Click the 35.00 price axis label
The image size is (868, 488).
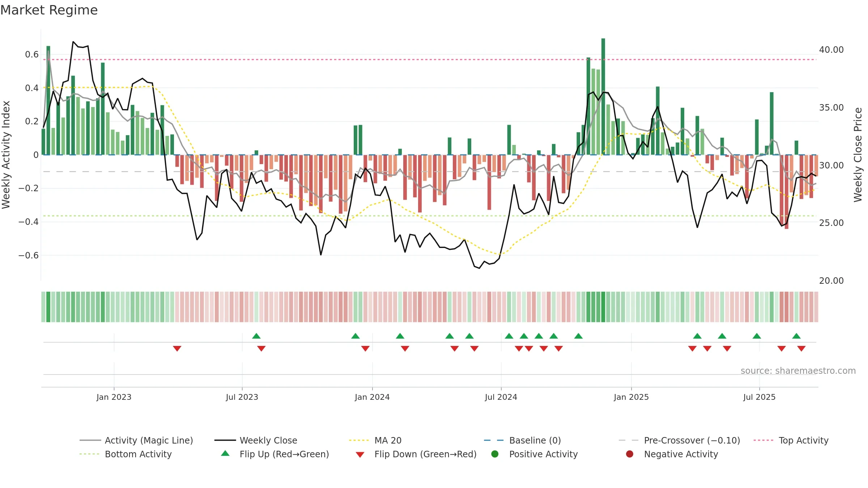831,108
